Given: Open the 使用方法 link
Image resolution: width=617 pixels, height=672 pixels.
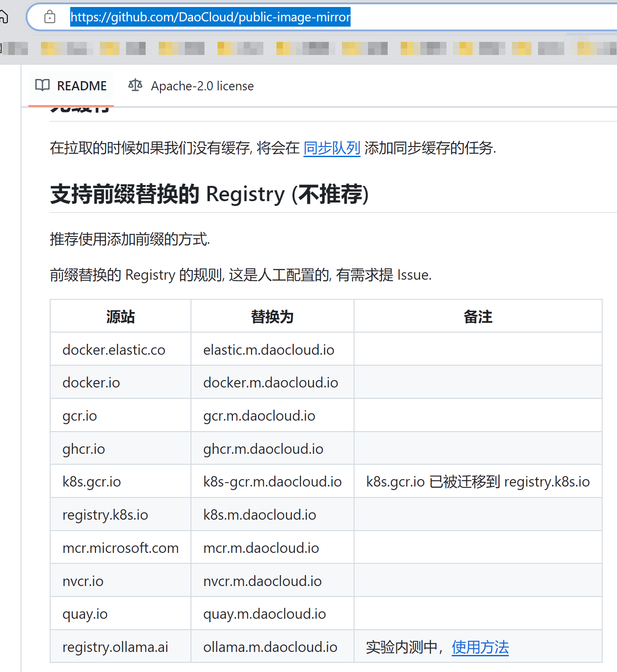Looking at the screenshot, I should tap(480, 647).
